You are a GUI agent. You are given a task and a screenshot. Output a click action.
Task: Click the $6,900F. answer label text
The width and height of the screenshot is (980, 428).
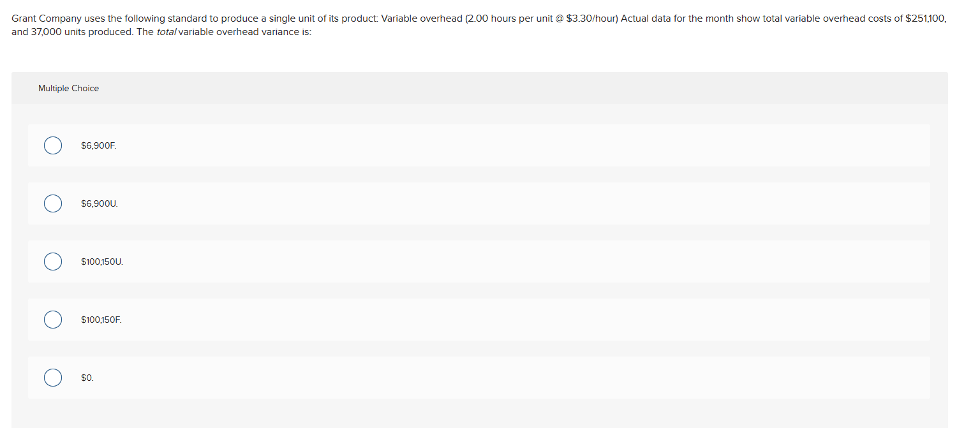click(97, 145)
